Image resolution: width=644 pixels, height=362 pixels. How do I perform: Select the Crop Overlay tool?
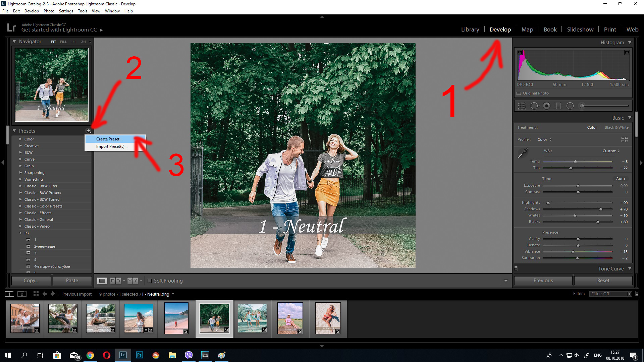click(x=522, y=106)
